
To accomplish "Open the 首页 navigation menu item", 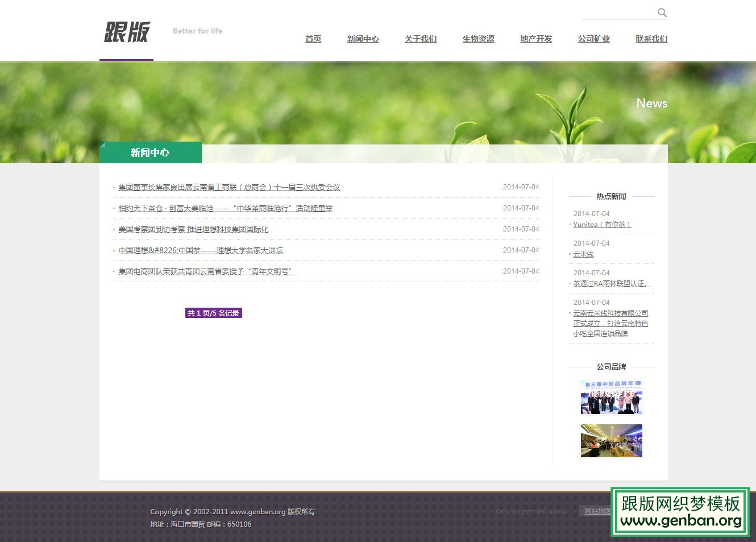I will pos(313,39).
